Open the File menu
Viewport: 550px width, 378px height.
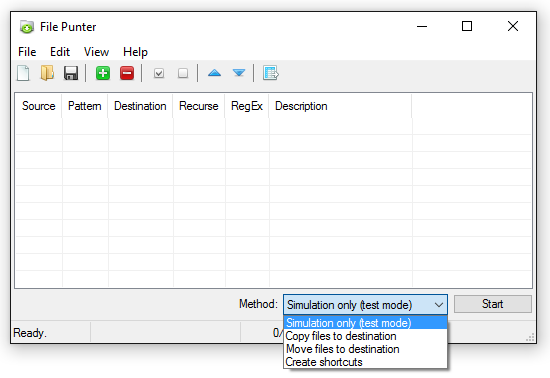click(x=27, y=52)
